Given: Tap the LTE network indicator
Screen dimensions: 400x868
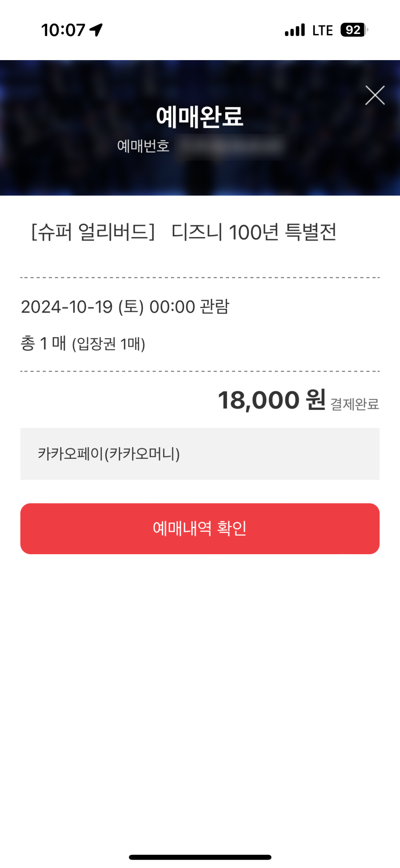Looking at the screenshot, I should coord(323,30).
